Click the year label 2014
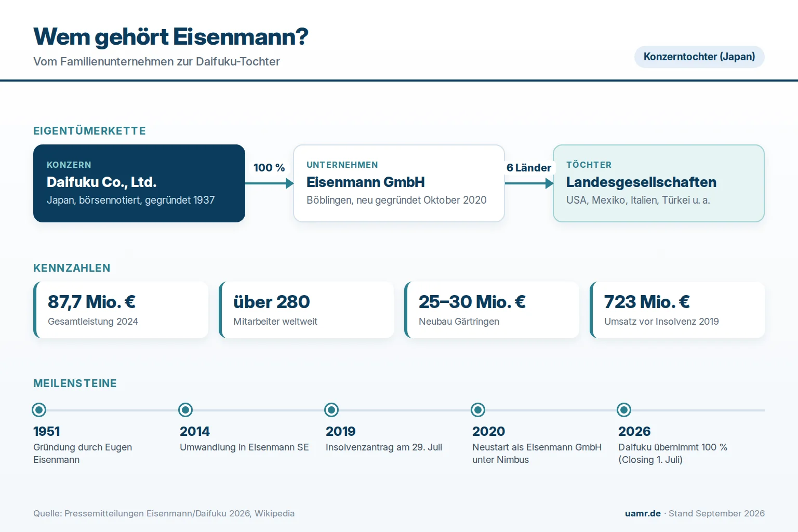Viewport: 798px width, 532px height. [195, 431]
